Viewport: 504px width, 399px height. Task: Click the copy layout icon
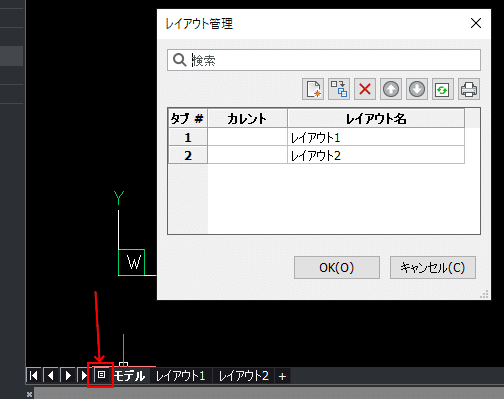[x=339, y=89]
